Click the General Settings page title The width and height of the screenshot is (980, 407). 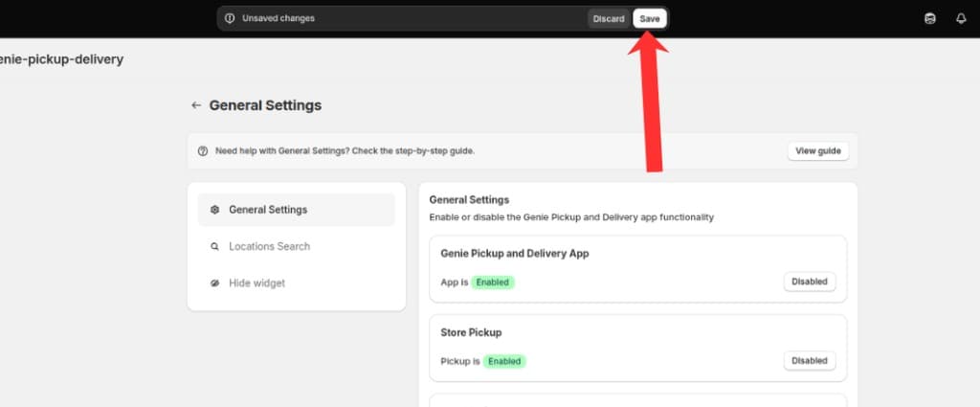265,105
